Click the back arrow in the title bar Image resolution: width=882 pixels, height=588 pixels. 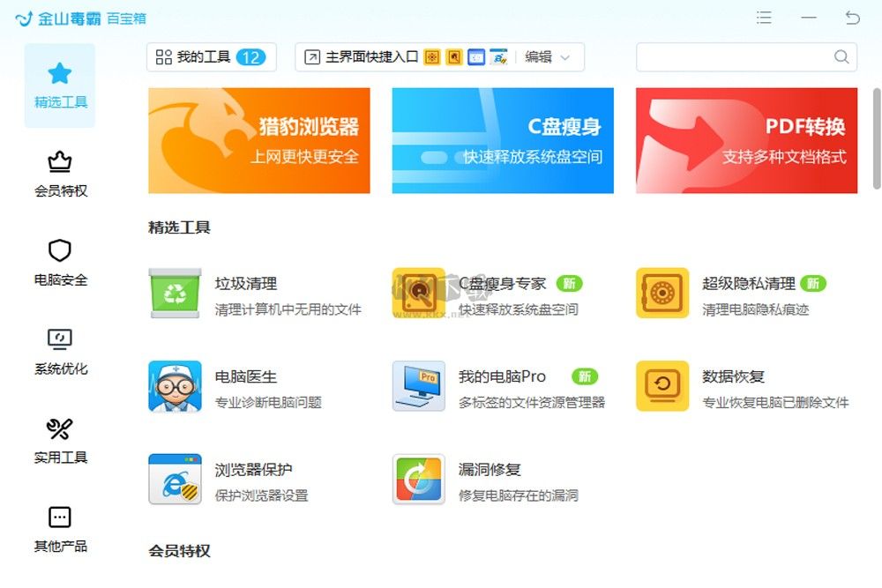(849, 16)
